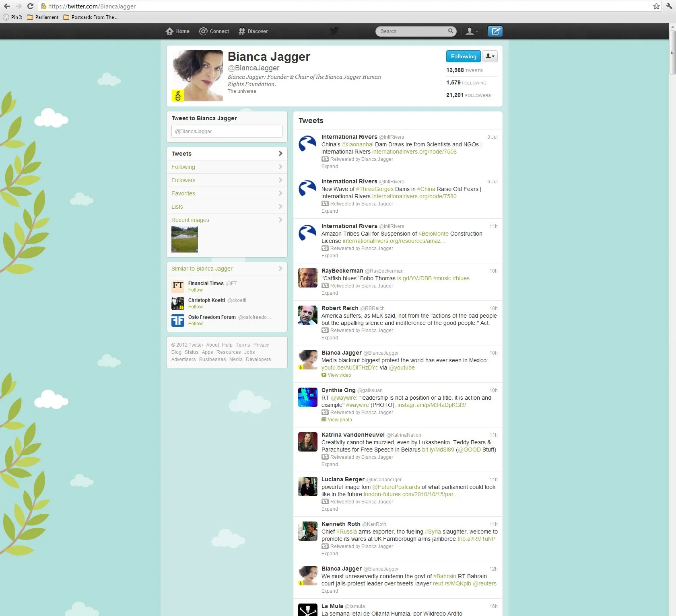
Task: Click View photo on Cynthia Ong tweet
Action: (x=337, y=420)
